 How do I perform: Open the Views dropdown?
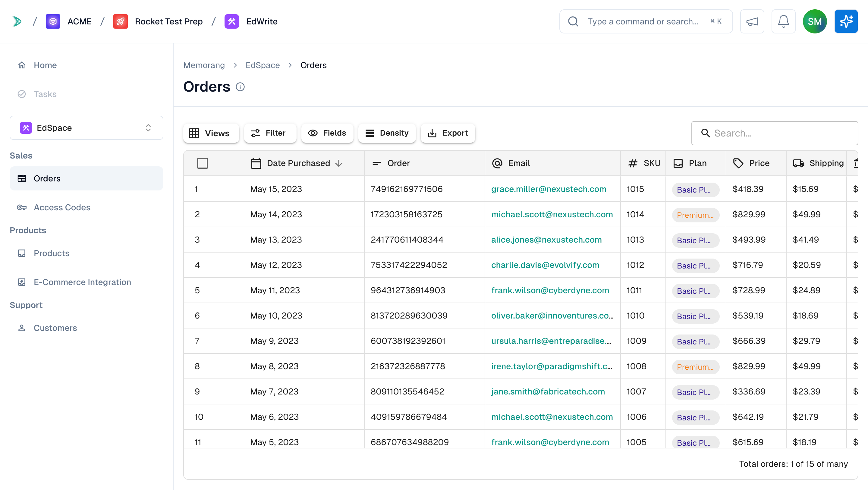tap(211, 133)
